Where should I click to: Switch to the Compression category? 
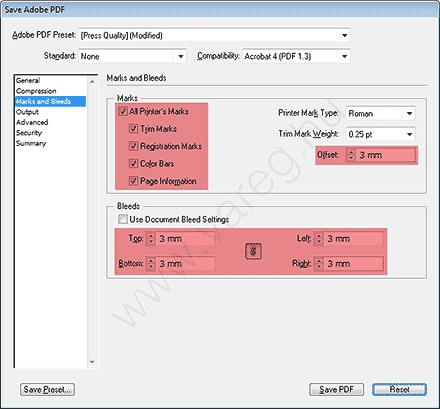point(36,91)
